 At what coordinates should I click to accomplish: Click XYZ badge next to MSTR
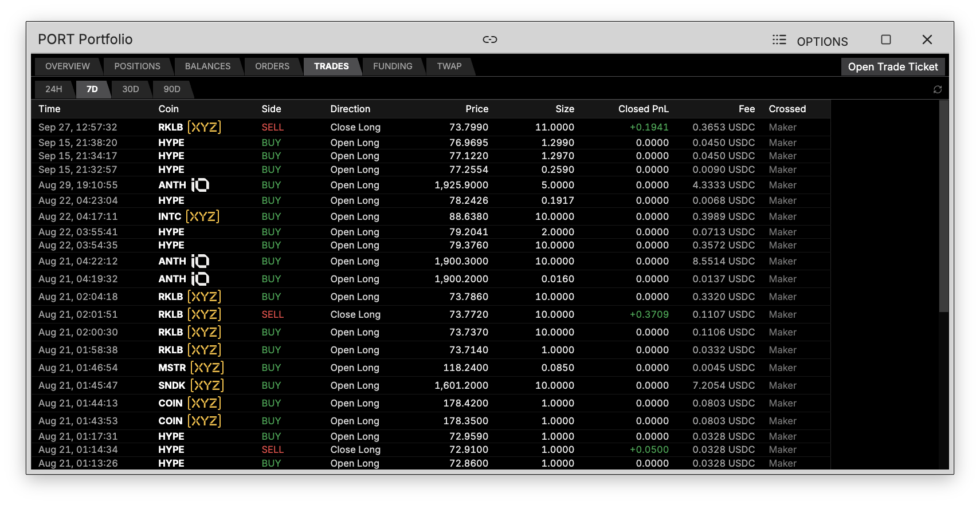click(x=207, y=368)
